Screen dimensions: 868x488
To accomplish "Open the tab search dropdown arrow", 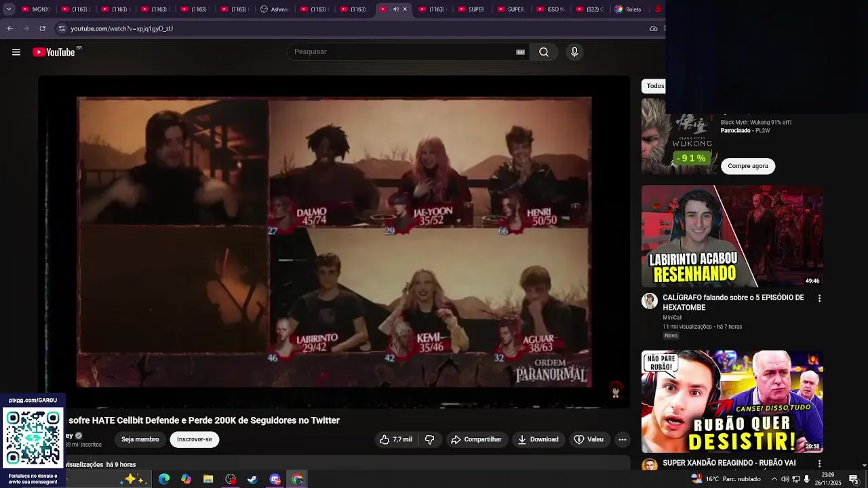I will [9, 9].
